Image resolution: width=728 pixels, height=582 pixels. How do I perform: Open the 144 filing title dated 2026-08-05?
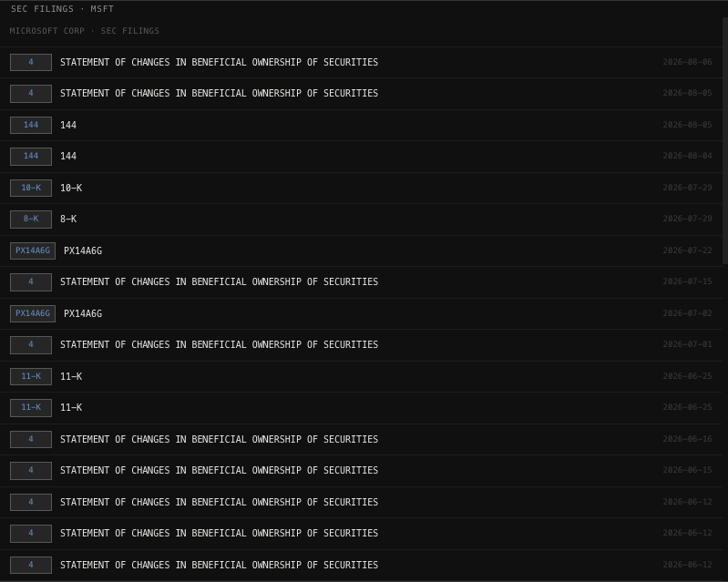(x=68, y=125)
